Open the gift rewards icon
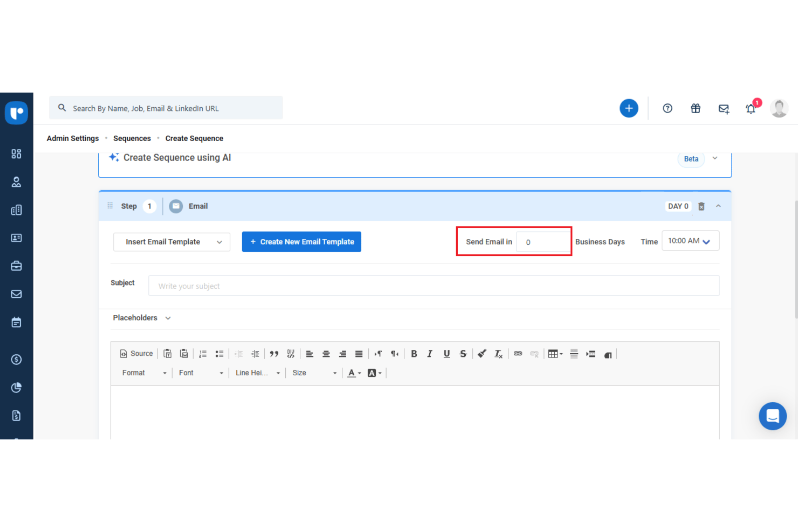Image resolution: width=798 pixels, height=532 pixels. click(696, 108)
